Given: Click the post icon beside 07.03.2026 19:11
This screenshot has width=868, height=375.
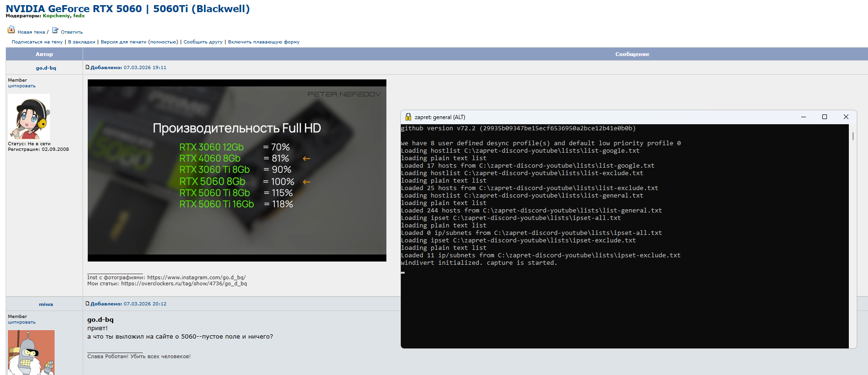Looking at the screenshot, I should (x=87, y=67).
